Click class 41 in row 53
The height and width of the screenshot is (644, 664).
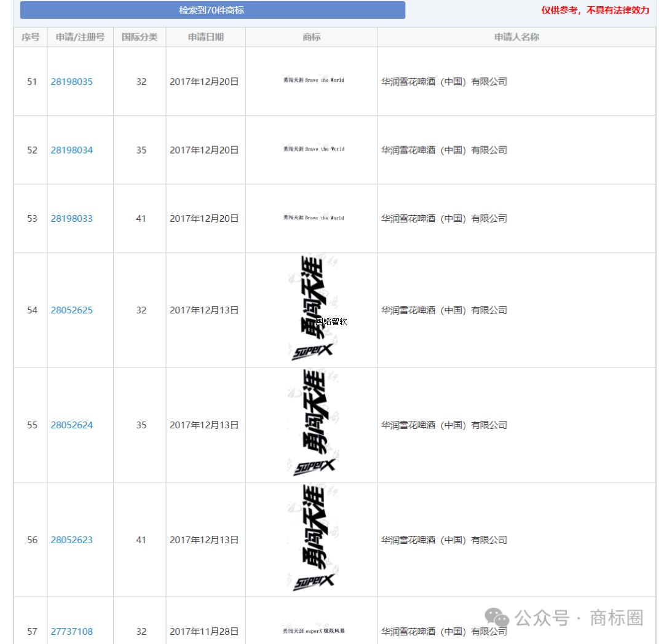pos(141,219)
